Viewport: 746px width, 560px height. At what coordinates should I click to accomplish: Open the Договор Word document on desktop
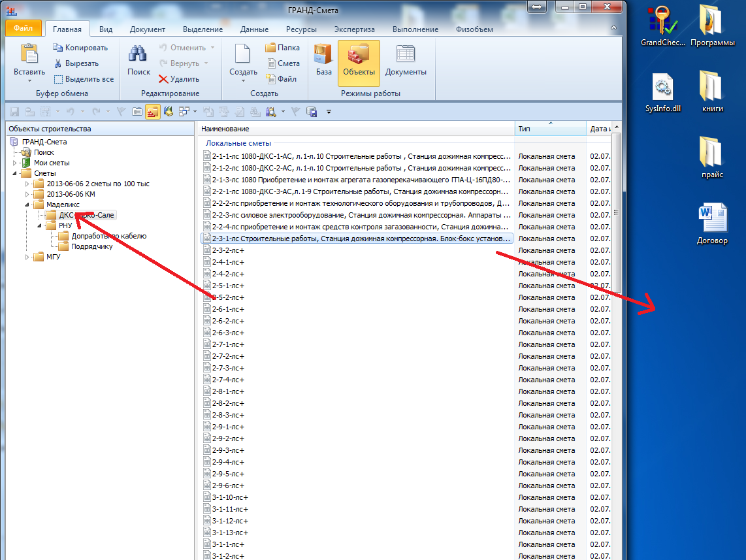[712, 224]
